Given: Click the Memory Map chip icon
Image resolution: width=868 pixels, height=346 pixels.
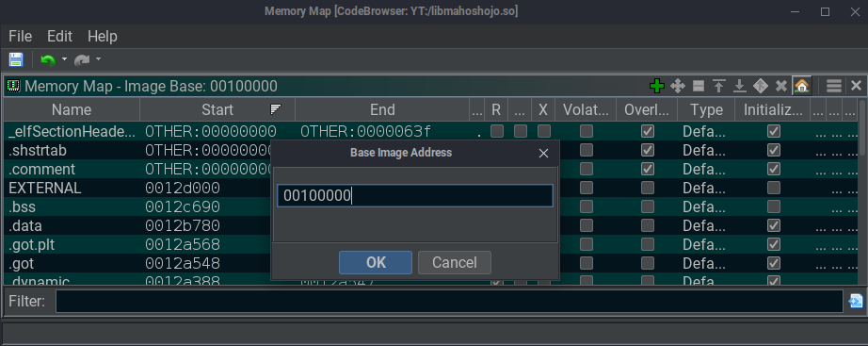Looking at the screenshot, I should coord(13,86).
